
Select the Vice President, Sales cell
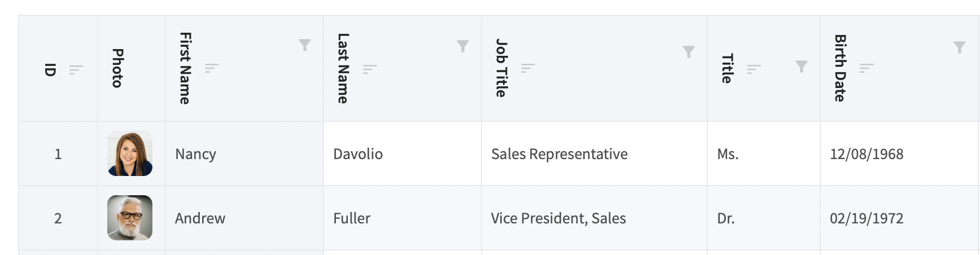[x=594, y=218]
